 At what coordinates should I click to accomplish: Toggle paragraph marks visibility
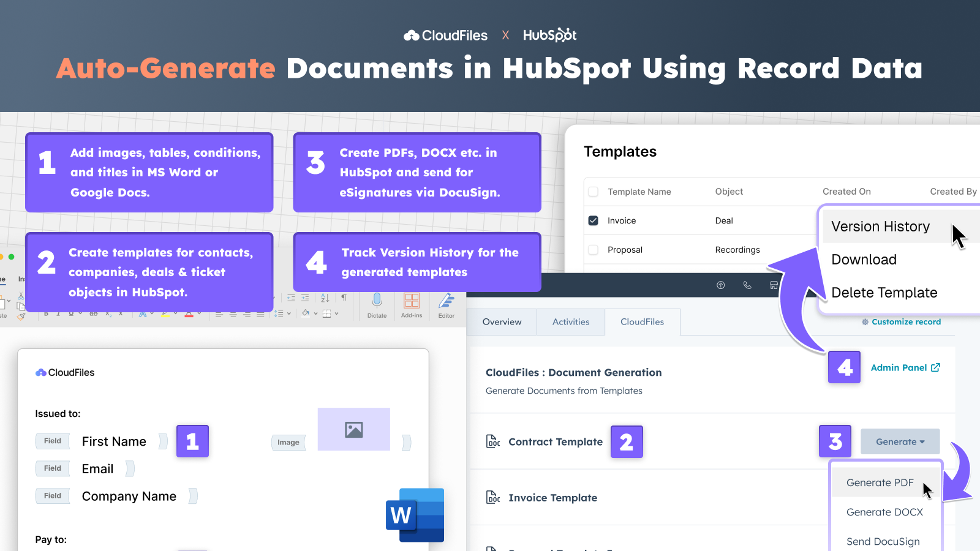pos(344,297)
